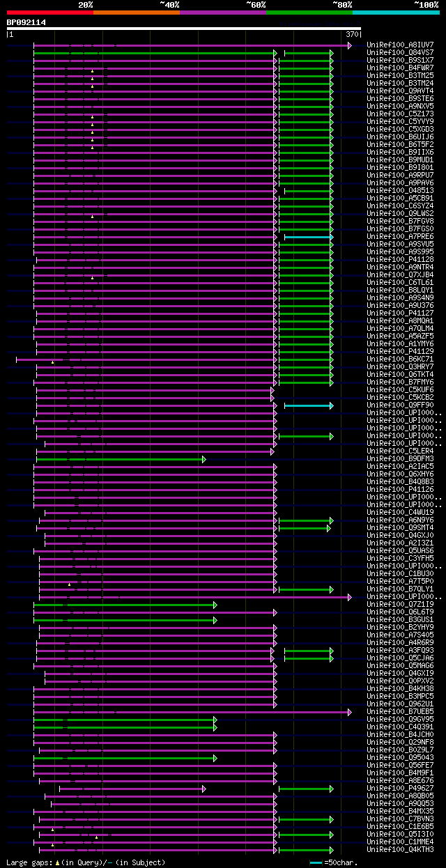This screenshot has width=446, height=868.
Task: Click the UniRef100_P49627 label
Action: [400, 789]
